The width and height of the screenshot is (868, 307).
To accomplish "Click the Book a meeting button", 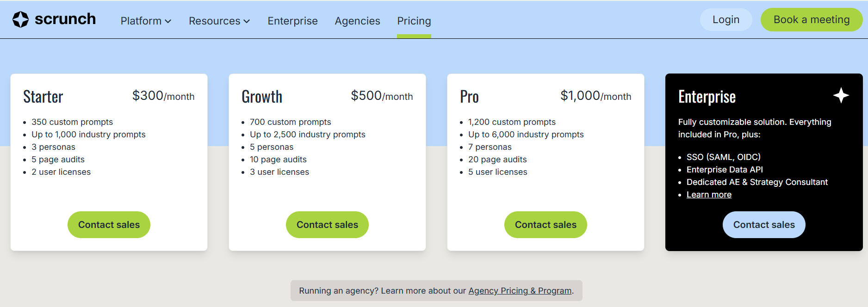I will tap(811, 19).
